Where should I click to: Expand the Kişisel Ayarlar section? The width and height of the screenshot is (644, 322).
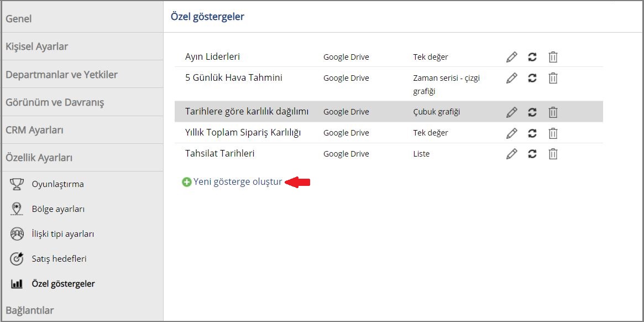point(82,46)
